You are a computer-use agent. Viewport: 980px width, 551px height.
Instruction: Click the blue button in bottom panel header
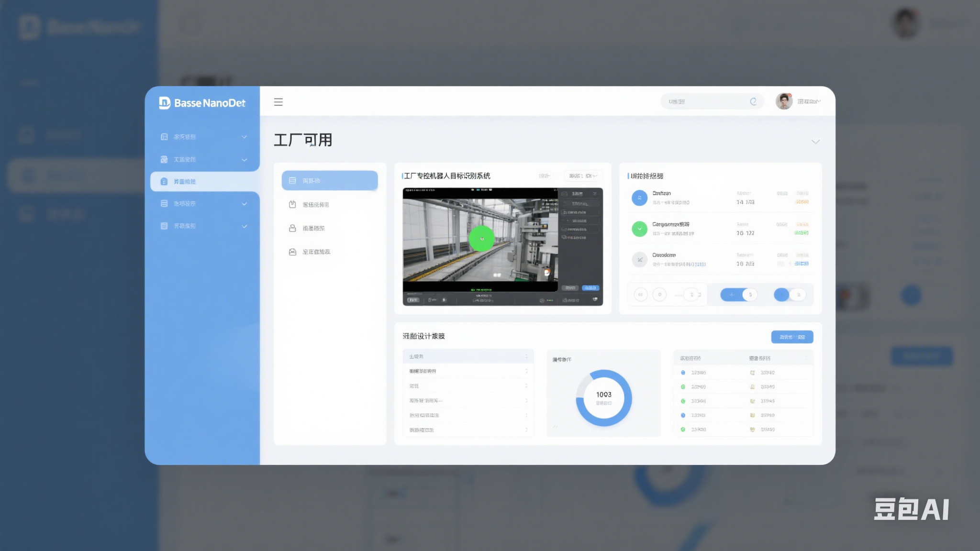coord(792,337)
